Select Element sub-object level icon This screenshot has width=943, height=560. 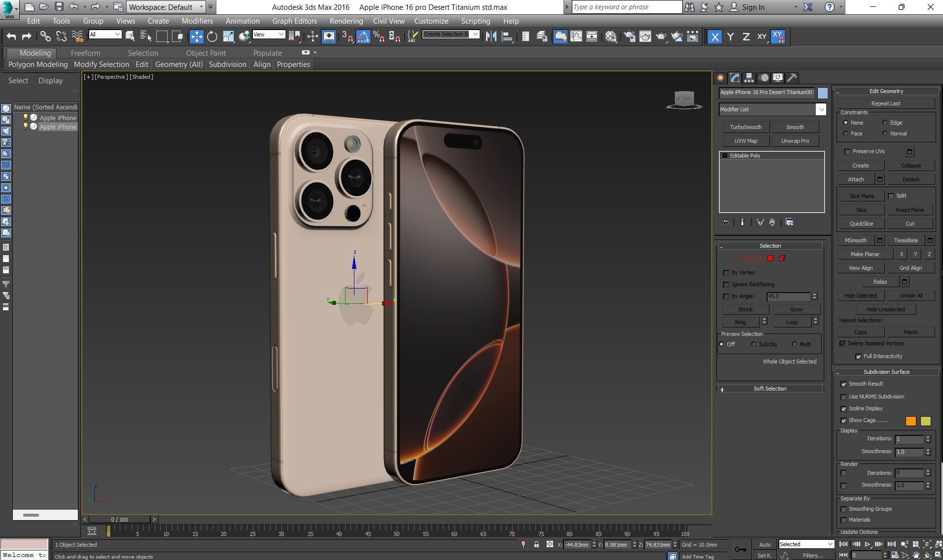click(782, 258)
